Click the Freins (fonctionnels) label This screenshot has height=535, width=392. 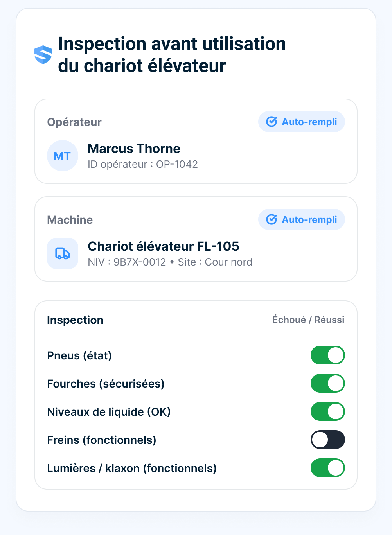coord(102,440)
